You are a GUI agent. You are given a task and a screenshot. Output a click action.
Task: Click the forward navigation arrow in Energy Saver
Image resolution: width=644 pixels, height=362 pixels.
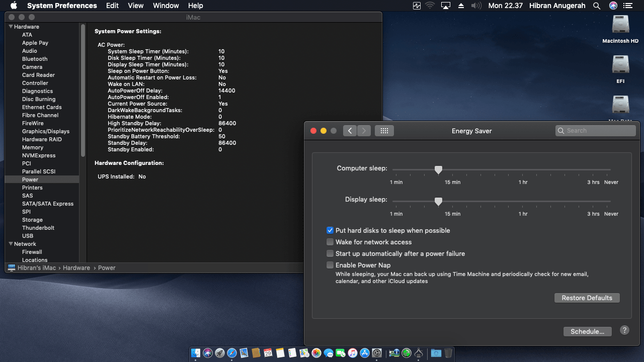point(364,131)
